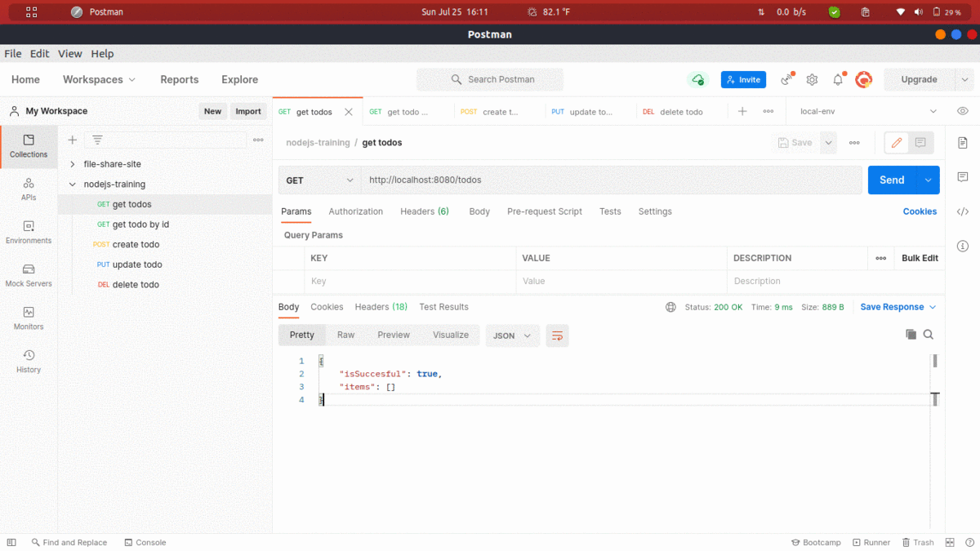The width and height of the screenshot is (980, 551).
Task: Open the documentation icon in right sidebar
Action: pyautogui.click(x=963, y=143)
